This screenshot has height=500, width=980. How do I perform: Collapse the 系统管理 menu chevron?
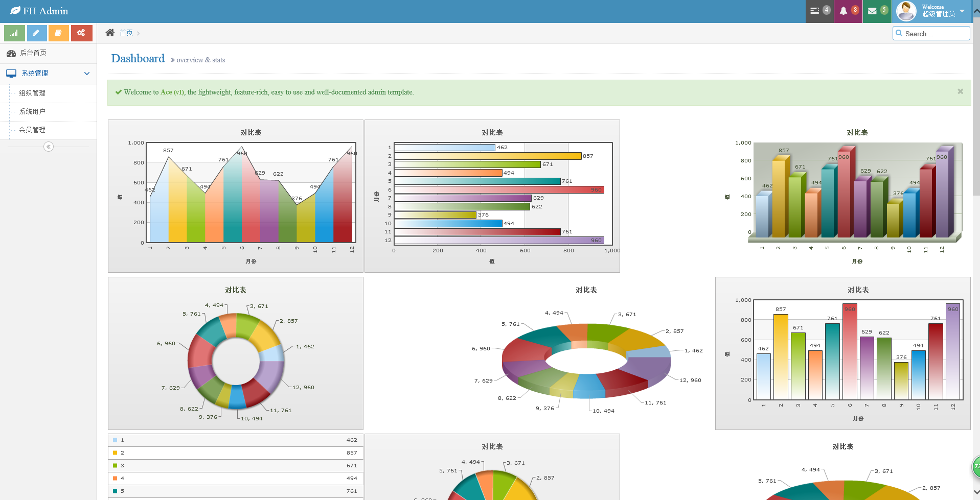pos(87,74)
